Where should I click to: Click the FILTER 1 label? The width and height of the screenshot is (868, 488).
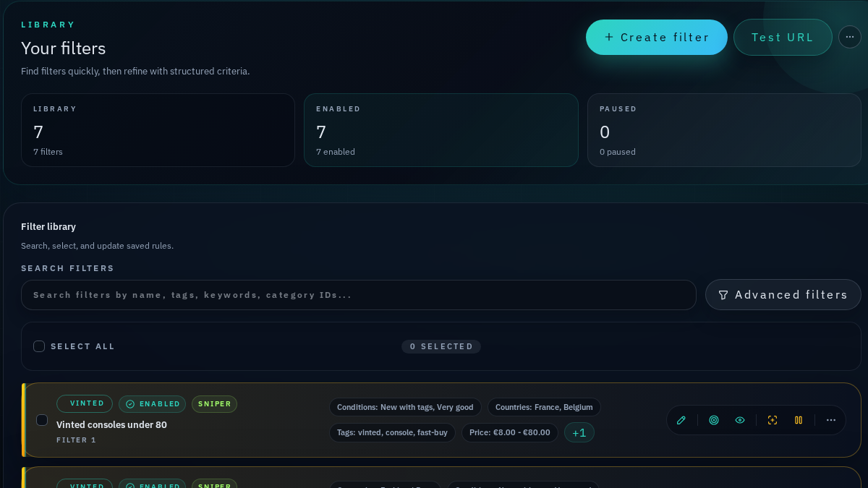[76, 440]
